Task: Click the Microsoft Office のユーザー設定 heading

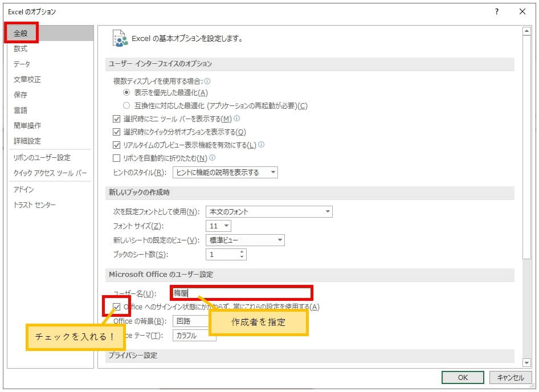Action: click(x=161, y=275)
